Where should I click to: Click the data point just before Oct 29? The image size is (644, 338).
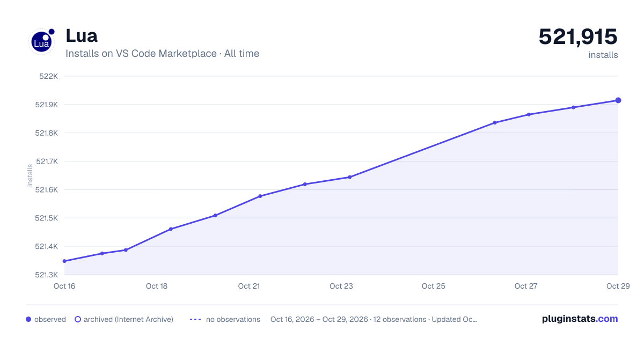pos(574,107)
